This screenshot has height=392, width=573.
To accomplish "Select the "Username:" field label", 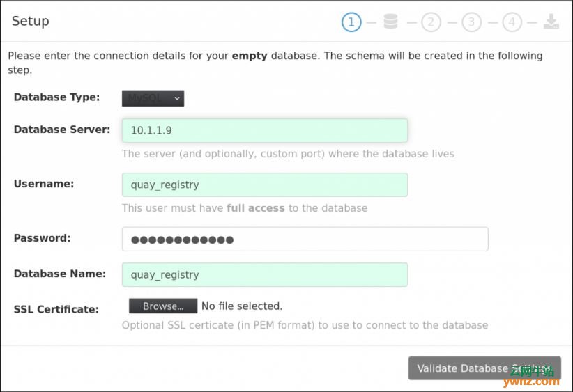I will click(44, 184).
